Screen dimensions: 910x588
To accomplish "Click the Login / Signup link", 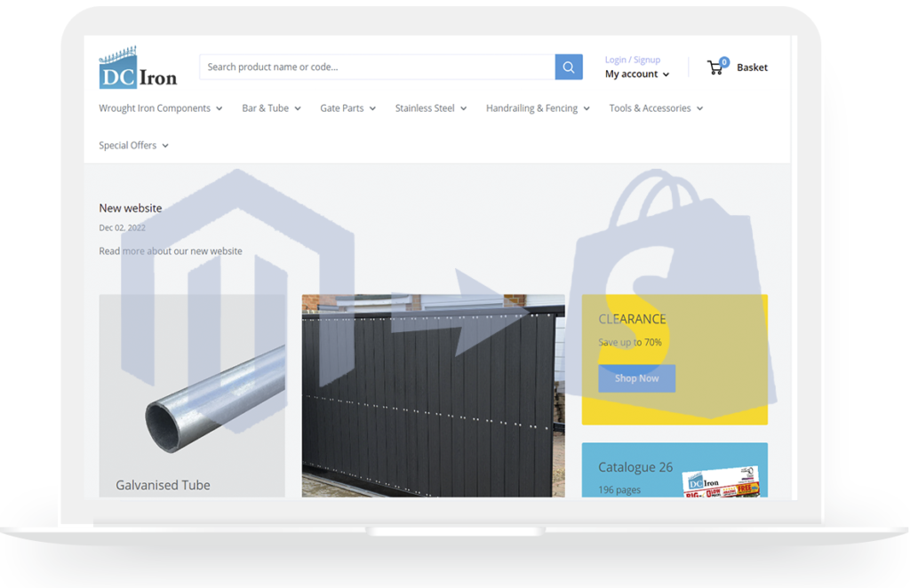I will pyautogui.click(x=632, y=60).
